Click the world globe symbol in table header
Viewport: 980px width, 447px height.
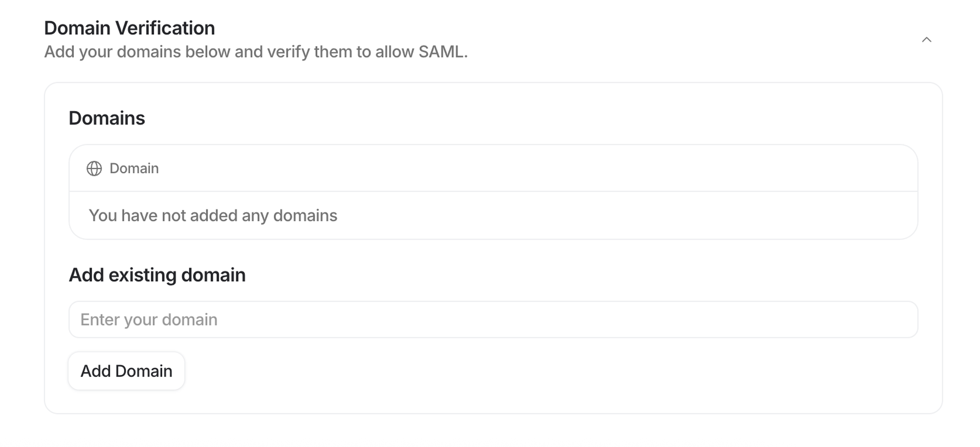pos(94,168)
